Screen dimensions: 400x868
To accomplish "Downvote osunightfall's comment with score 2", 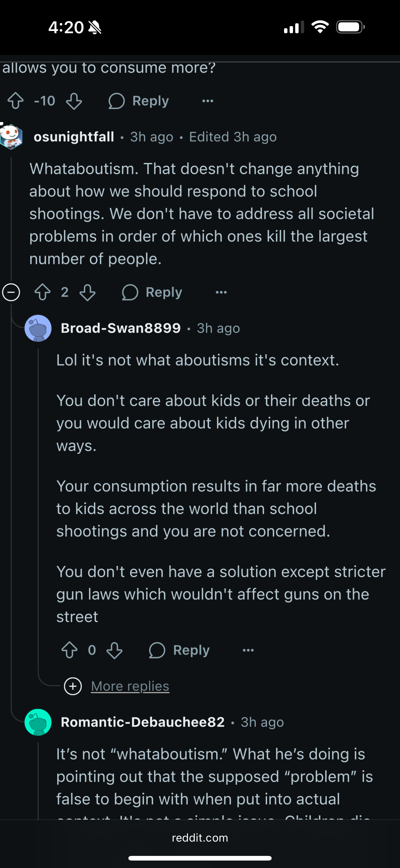I will (87, 292).
